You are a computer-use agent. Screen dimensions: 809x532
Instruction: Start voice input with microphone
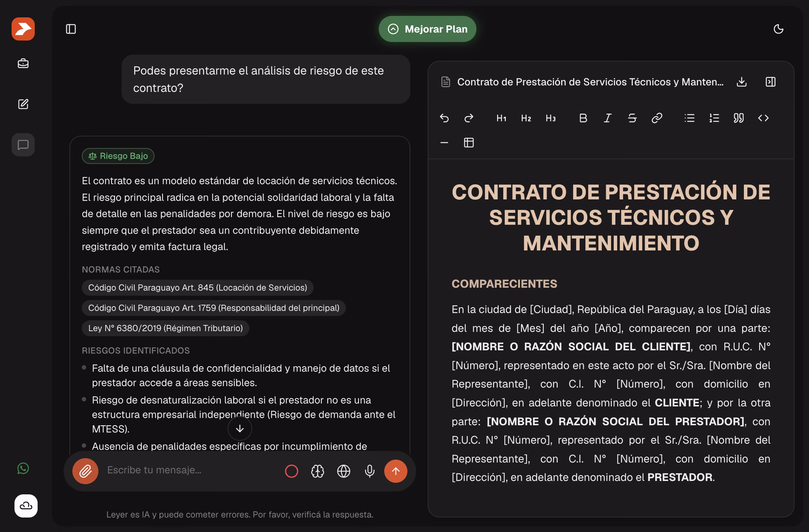click(x=370, y=471)
